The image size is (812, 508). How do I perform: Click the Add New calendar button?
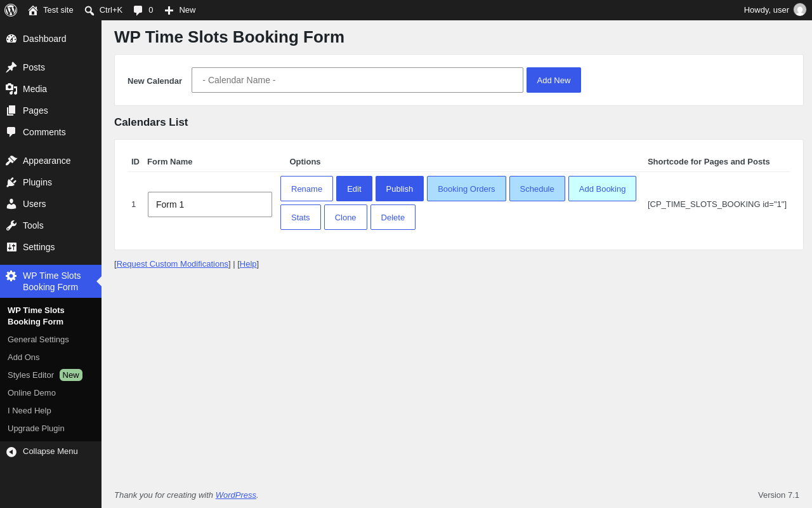click(x=554, y=80)
